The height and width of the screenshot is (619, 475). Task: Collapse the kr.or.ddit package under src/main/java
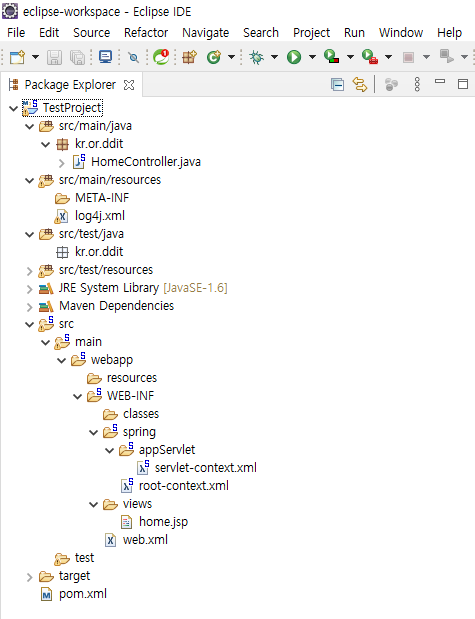tap(46, 144)
